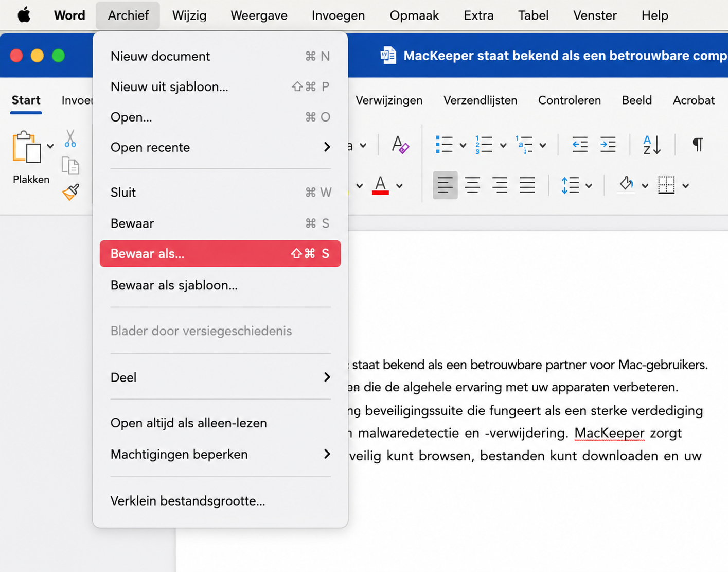Screen dimensions: 728x572
Task: Open the Apple menu
Action: (24, 15)
